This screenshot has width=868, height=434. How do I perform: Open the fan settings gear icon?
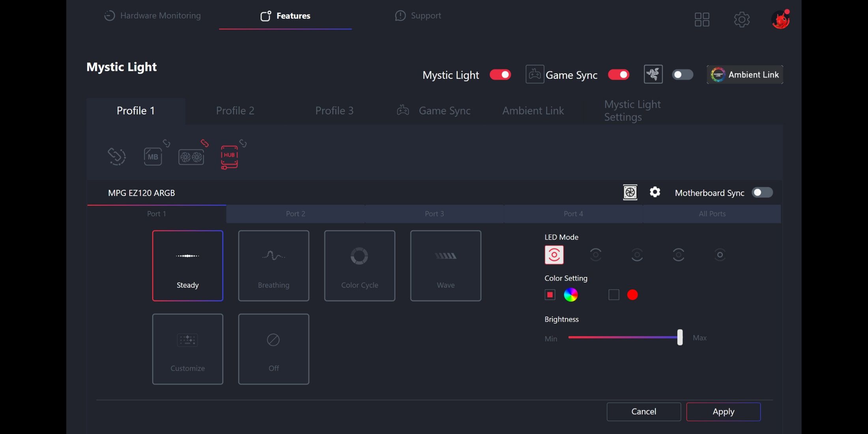(655, 192)
